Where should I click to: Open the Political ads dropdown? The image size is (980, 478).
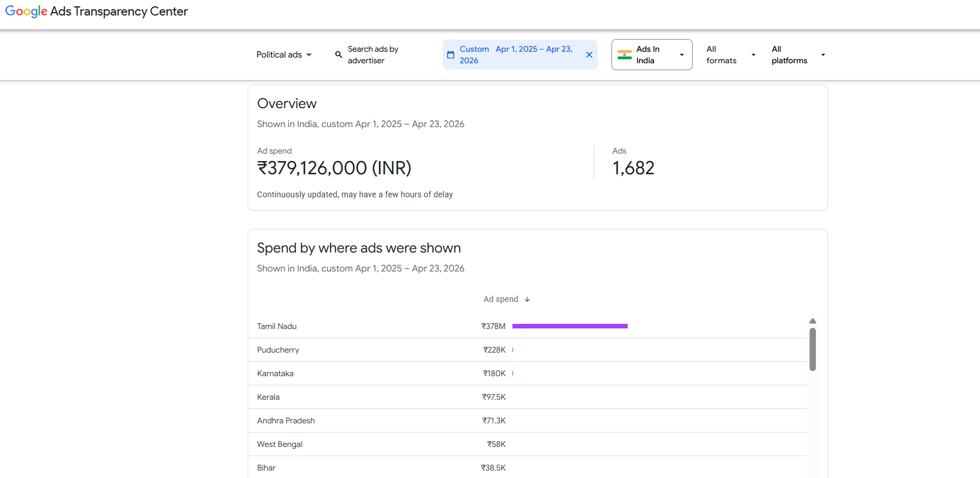pyautogui.click(x=284, y=55)
